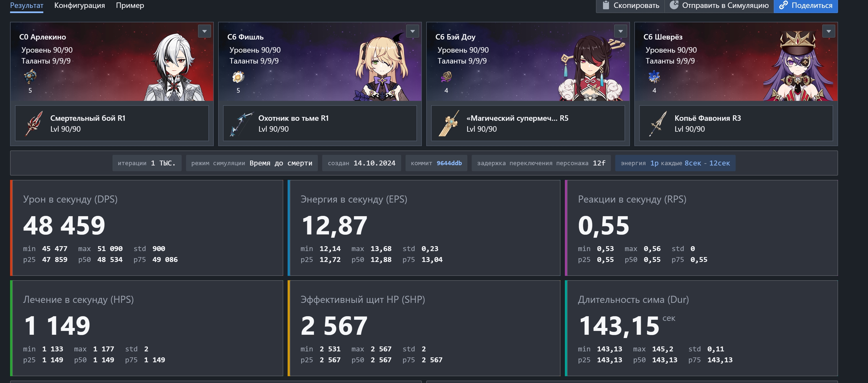Select the Результат tab
Image resolution: width=868 pixels, height=383 pixels.
tap(27, 5)
